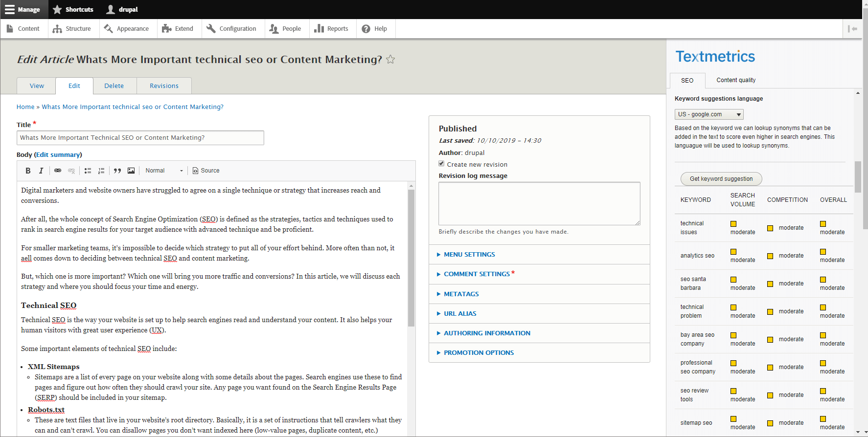Insert image using the image icon

pyautogui.click(x=131, y=171)
